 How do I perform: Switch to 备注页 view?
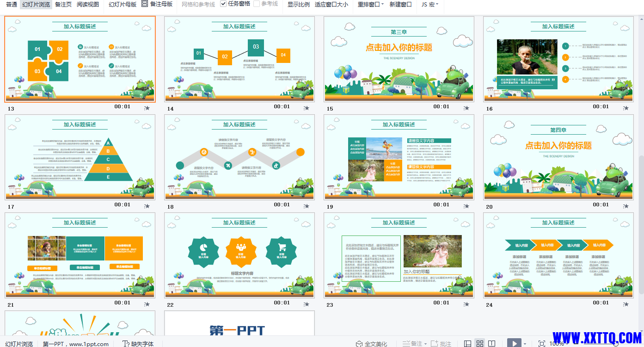coord(63,4)
